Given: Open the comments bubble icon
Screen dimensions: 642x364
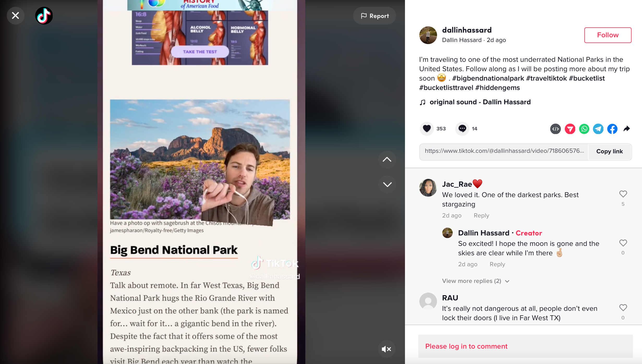Looking at the screenshot, I should click(x=462, y=129).
